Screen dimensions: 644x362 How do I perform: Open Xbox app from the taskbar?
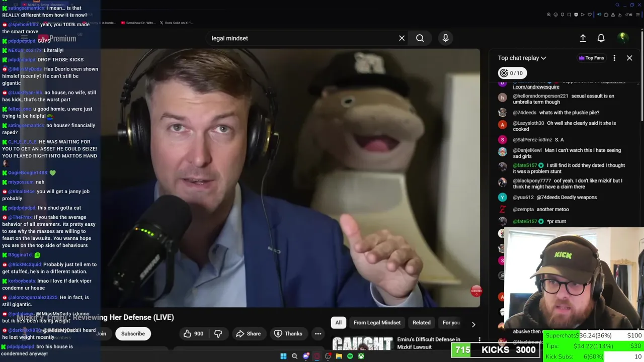point(361,356)
